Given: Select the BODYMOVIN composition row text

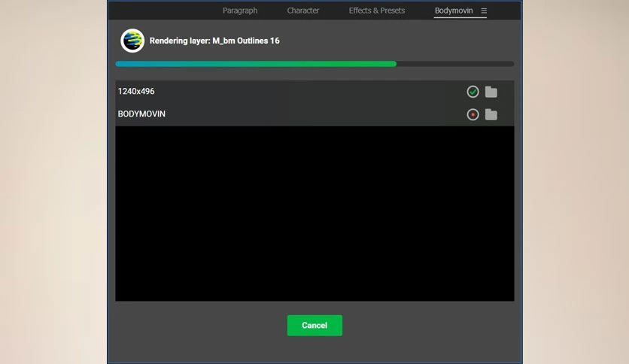Looking at the screenshot, I should [x=141, y=114].
